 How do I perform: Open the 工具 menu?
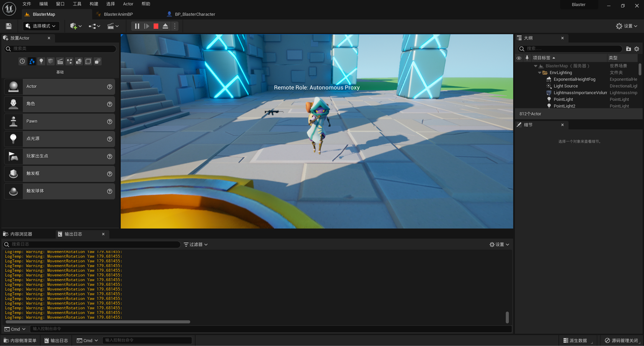77,4
